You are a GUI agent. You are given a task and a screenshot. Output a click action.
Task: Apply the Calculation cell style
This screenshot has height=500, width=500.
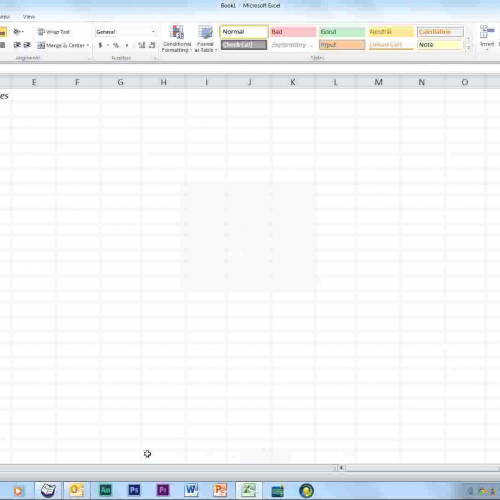(x=440, y=32)
